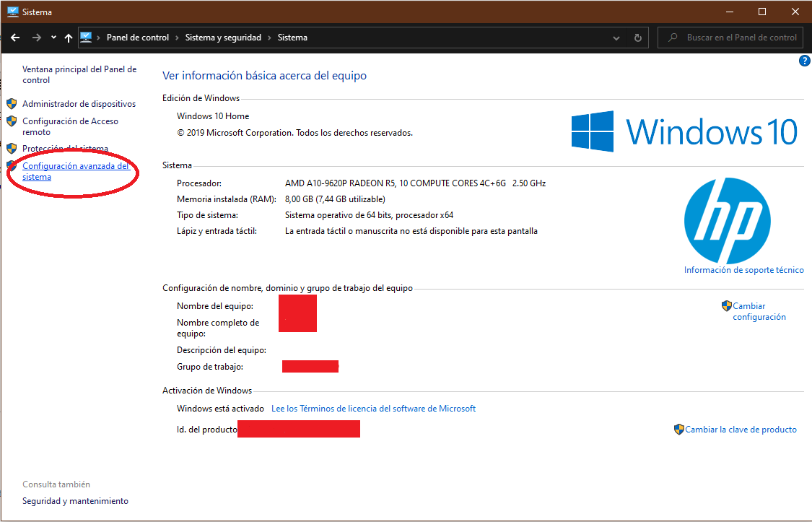812x522 pixels.
Task: Open Cambiar configuración link
Action: coord(759,311)
